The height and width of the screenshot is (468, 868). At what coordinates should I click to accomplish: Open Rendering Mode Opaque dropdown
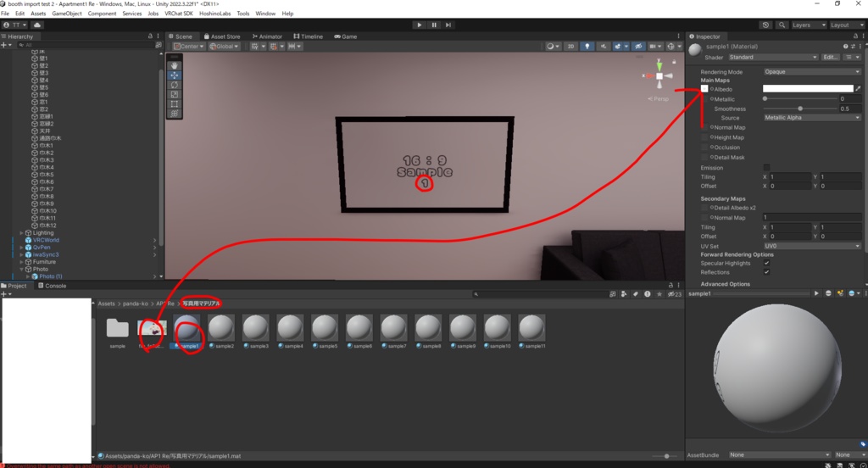[x=812, y=71]
